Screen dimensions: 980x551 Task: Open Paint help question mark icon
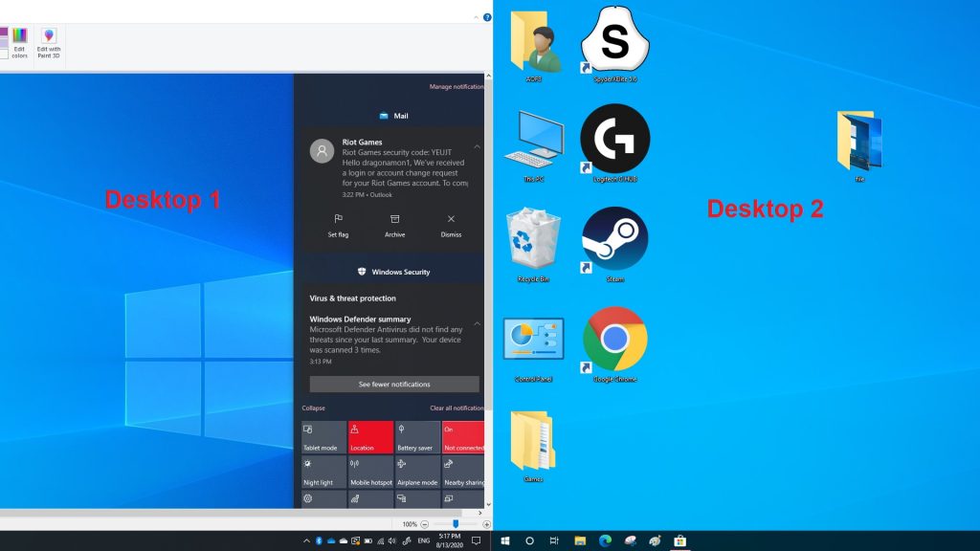tap(487, 17)
